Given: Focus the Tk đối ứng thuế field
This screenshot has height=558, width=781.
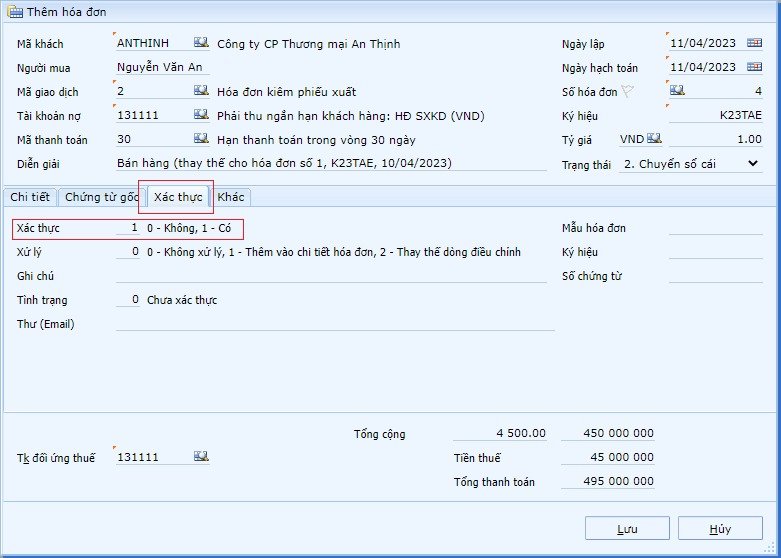Looking at the screenshot, I should pos(154,456).
